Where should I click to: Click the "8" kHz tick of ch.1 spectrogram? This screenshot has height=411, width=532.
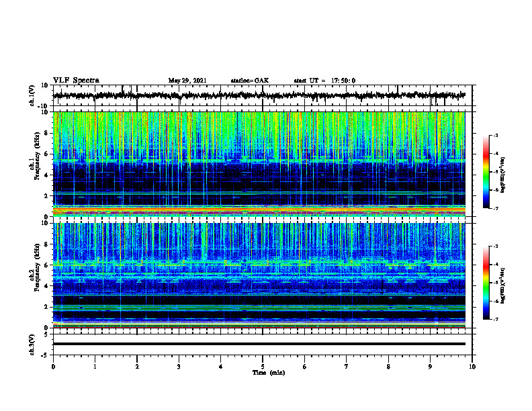[x=46, y=133]
